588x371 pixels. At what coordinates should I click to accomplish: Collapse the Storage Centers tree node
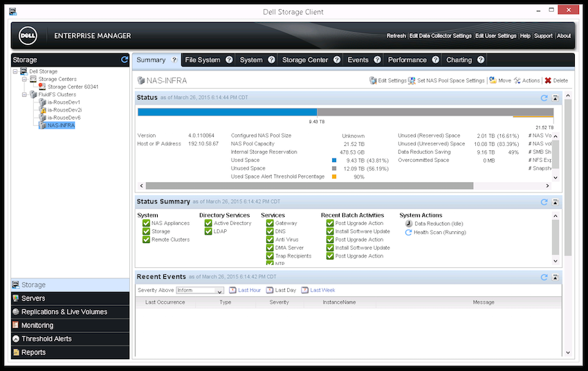point(24,79)
